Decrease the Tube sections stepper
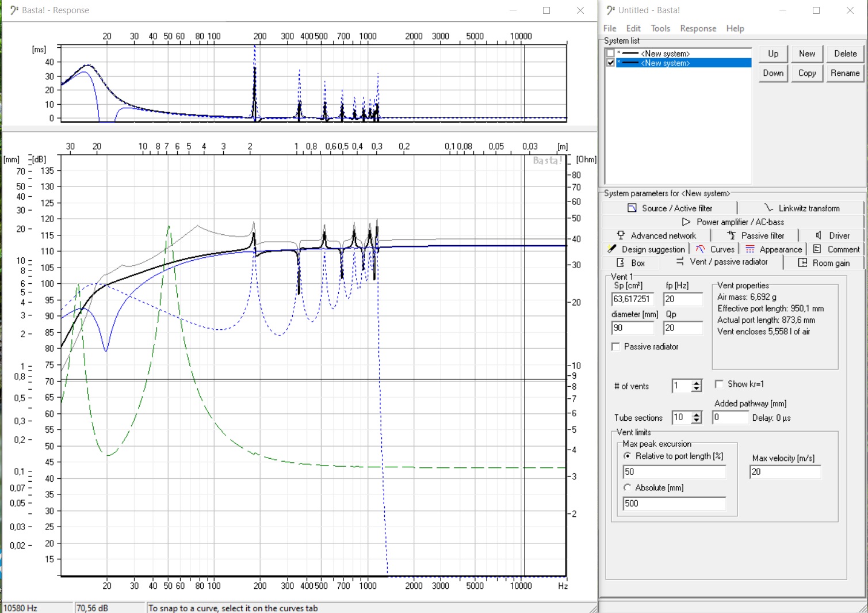 (x=697, y=421)
